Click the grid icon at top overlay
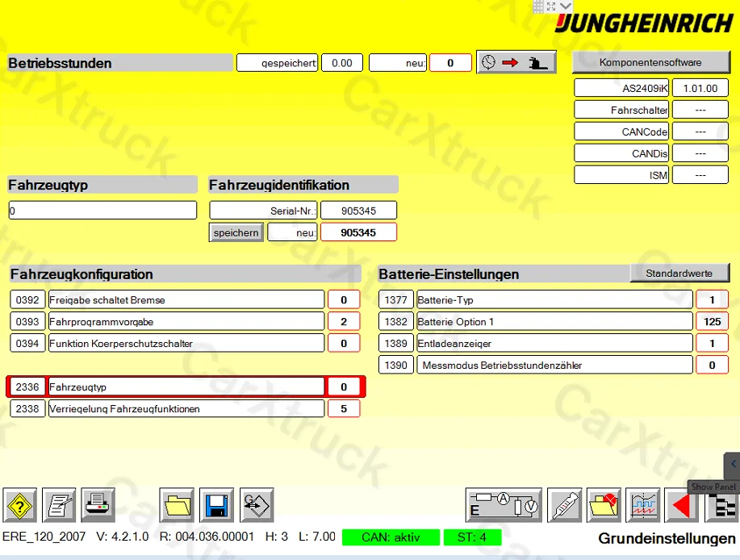This screenshot has width=740, height=560. pos(538,6)
